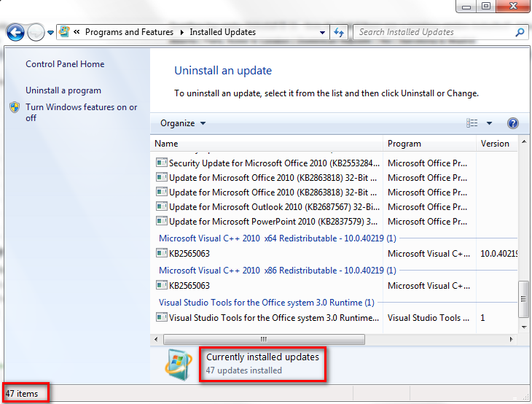Open Turn Windows features on or off
Image resolution: width=532 pixels, height=404 pixels.
[82, 112]
